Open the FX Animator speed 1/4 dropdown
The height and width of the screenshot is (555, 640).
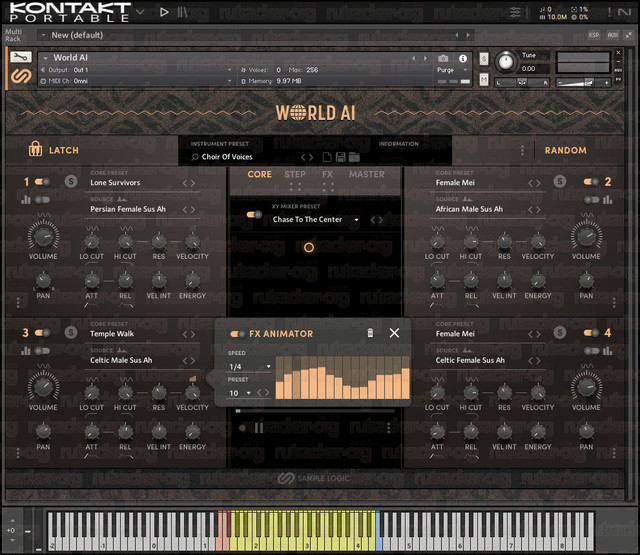click(250, 366)
